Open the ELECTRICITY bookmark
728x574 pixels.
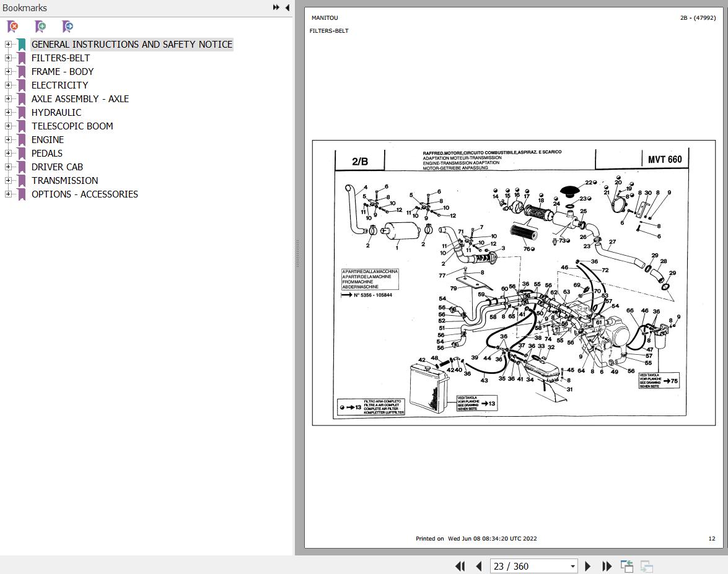coord(60,85)
